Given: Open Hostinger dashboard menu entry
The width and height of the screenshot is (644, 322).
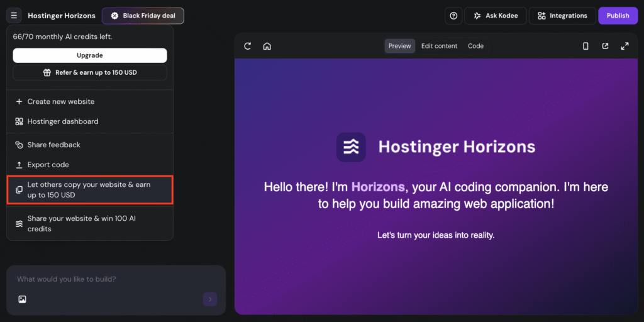Looking at the screenshot, I should point(90,121).
